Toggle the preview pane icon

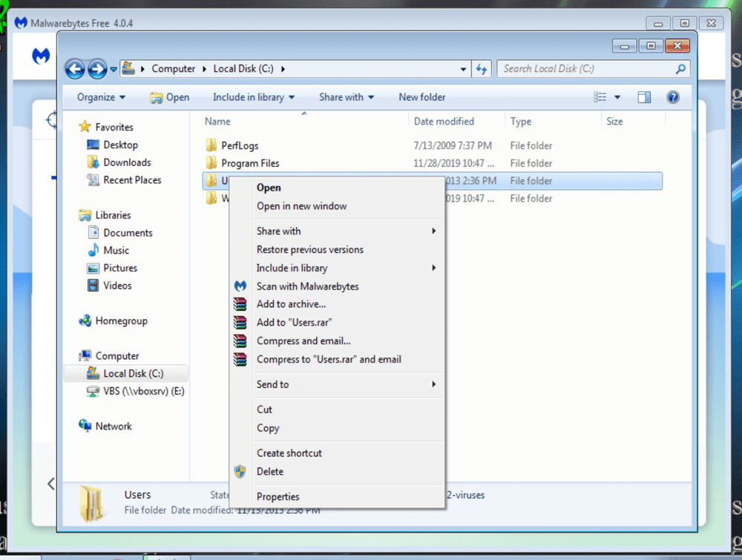644,97
